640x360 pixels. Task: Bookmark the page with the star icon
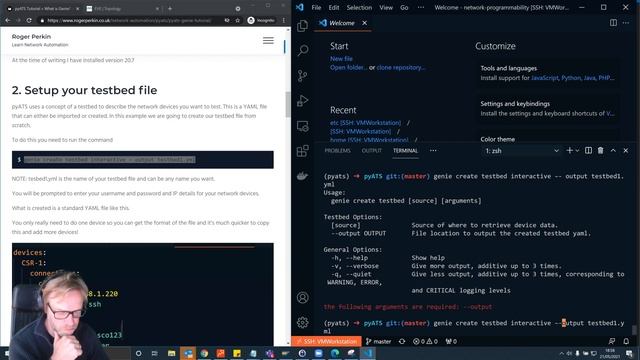click(x=238, y=20)
